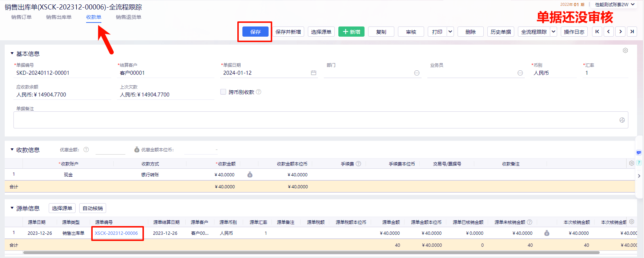Go to next record arrow
Viewport: 644px width, 258px height.
[x=620, y=32]
